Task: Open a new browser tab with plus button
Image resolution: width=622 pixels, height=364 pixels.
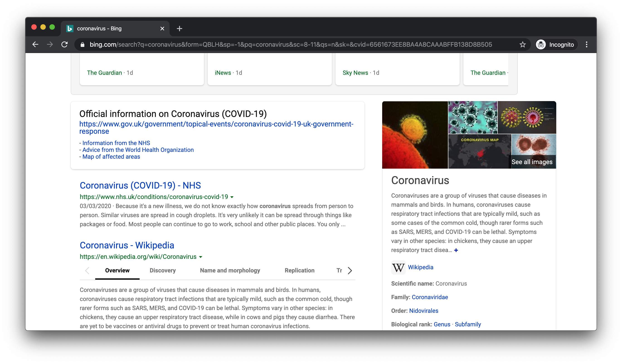Action: 180,29
